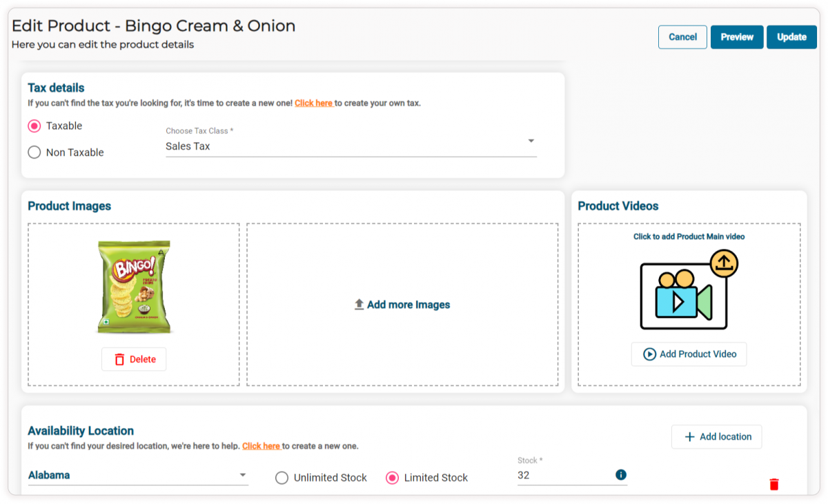Choose Unlimited Stock radio button
The image size is (828, 504).
[282, 478]
